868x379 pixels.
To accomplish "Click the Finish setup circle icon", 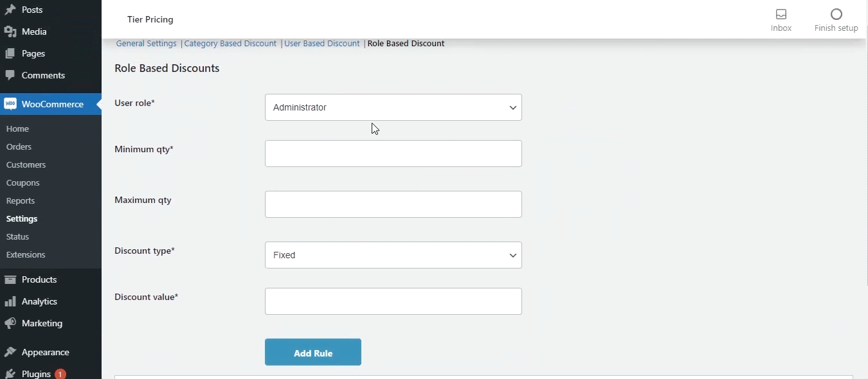I will coord(836,14).
